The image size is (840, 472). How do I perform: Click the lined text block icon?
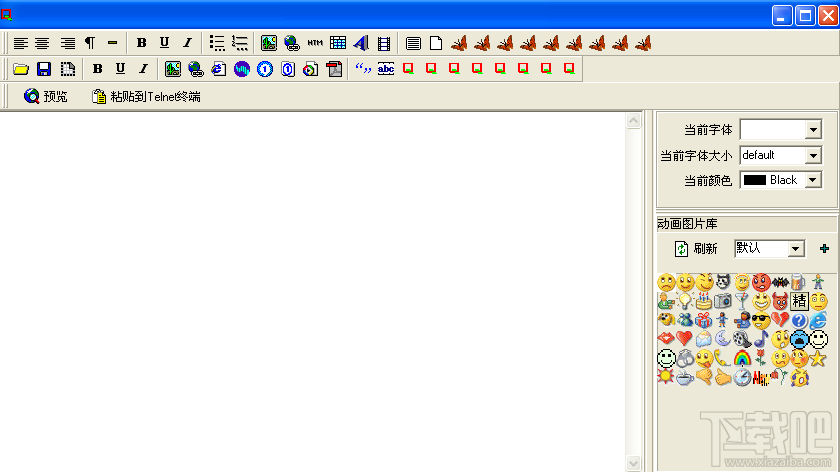pyautogui.click(x=413, y=43)
